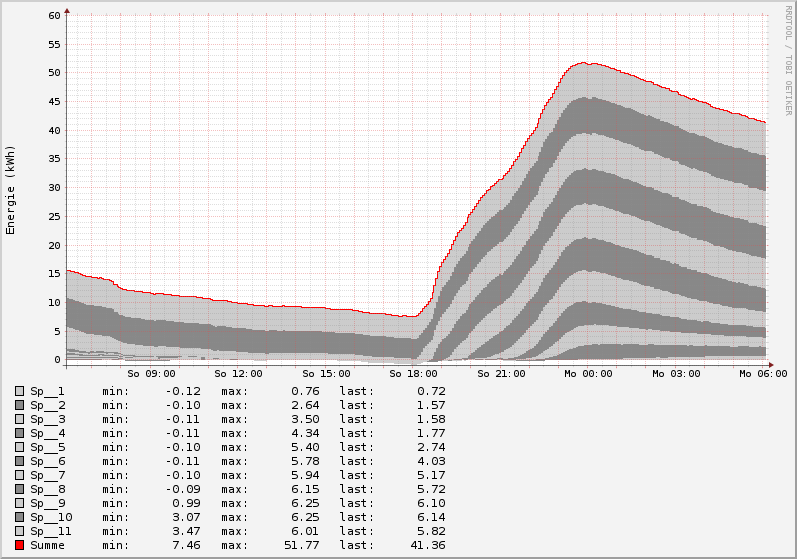Select the Sp__2 legend swatch
The width and height of the screenshot is (797, 559).
[19, 405]
